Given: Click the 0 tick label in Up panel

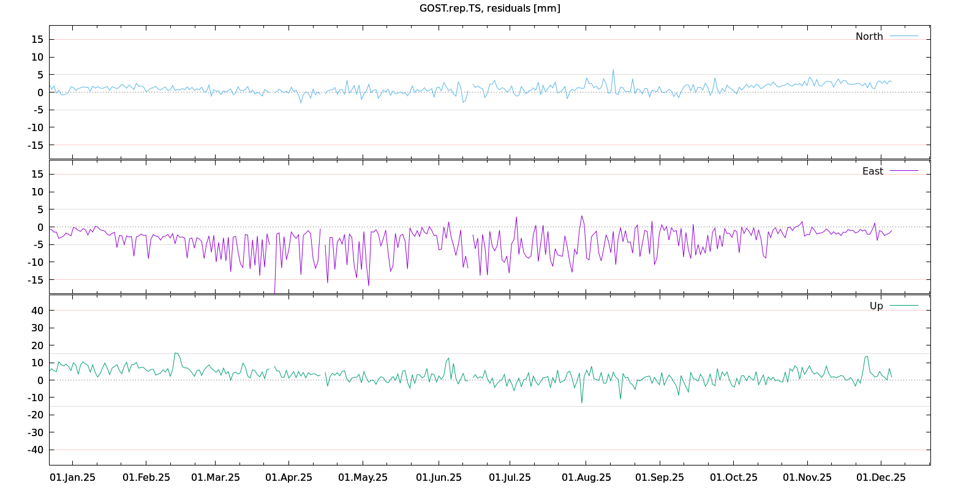Looking at the screenshot, I should point(40,380).
